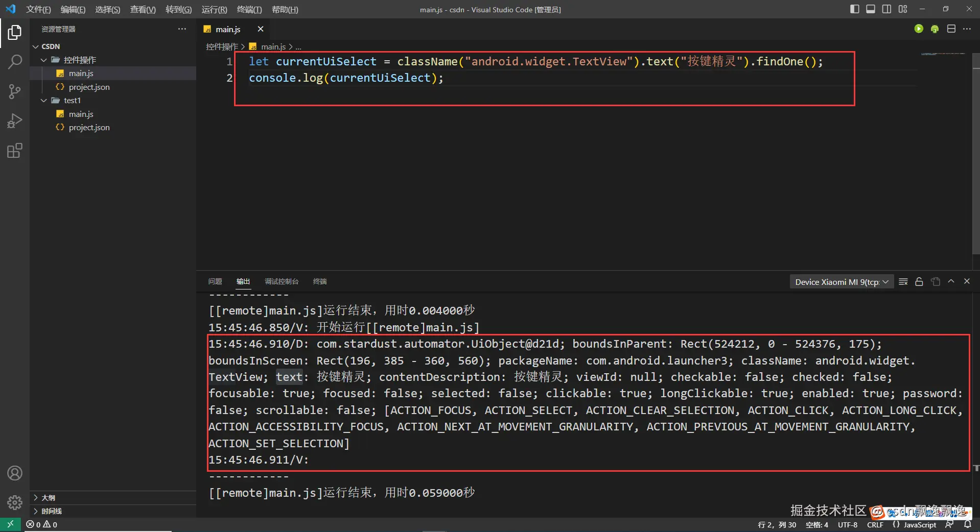Open the Device Xiaomi MI 9 dropdown
The height and width of the screenshot is (532, 980).
tap(841, 282)
